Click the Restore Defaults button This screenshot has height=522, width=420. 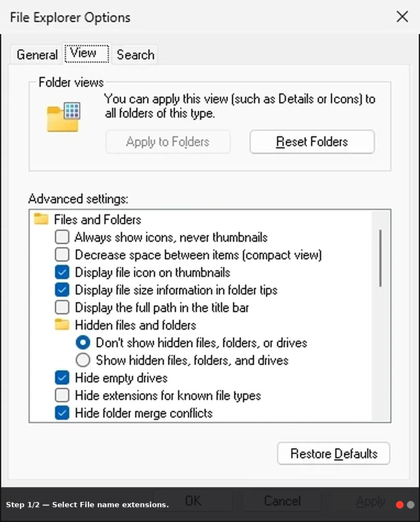334,453
